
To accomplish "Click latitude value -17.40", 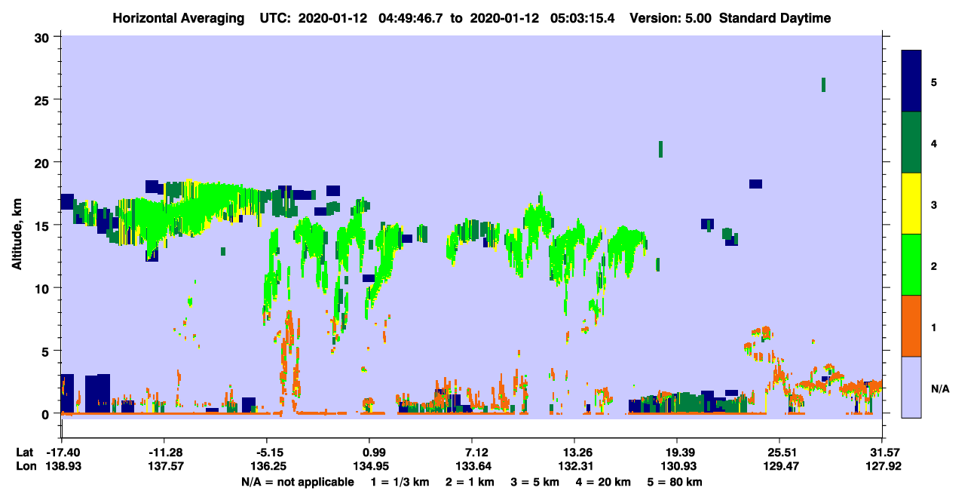I will [62, 452].
